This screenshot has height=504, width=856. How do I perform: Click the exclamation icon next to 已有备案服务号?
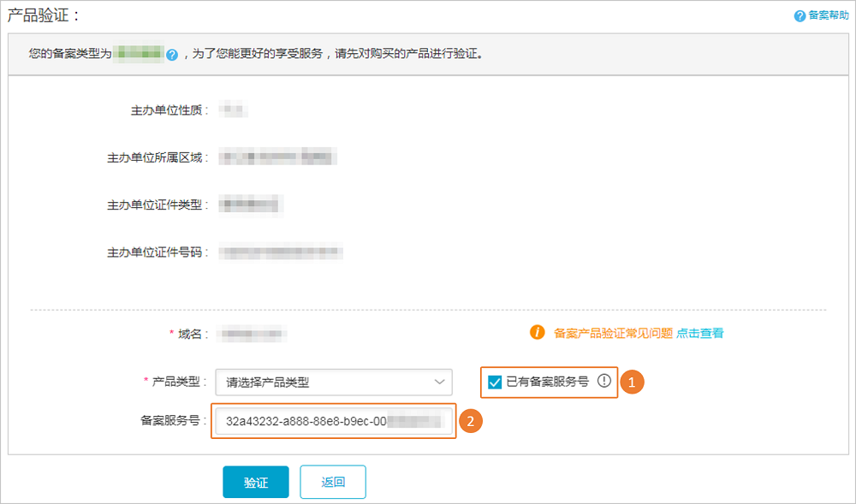(604, 382)
